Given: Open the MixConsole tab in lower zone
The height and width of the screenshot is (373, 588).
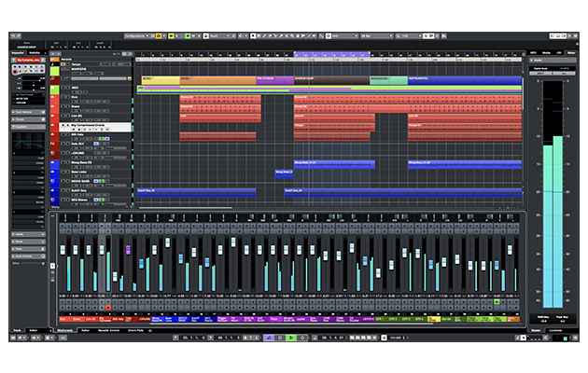Looking at the screenshot, I should (63, 330).
